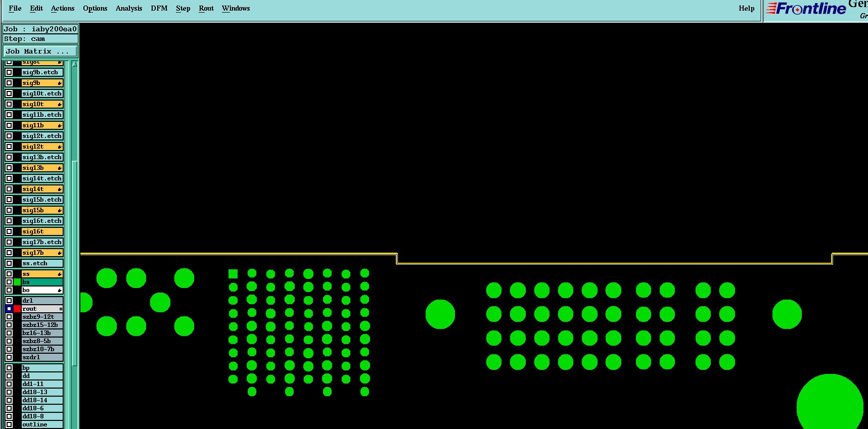This screenshot has height=429, width=868.
Task: Click the edit marker icon on sig17b
Action: (x=60, y=253)
